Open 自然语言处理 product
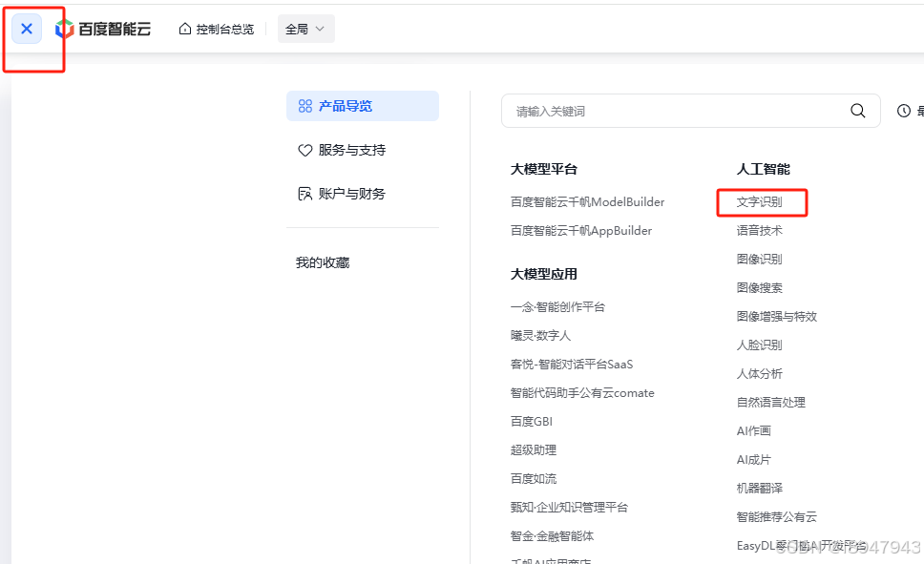 tap(770, 403)
